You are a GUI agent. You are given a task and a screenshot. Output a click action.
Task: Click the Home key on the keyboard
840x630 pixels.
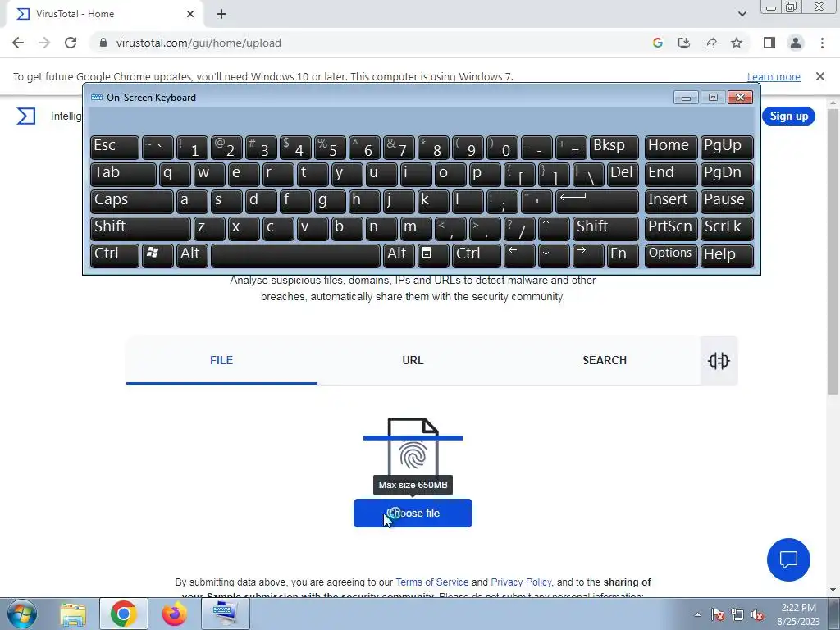(x=671, y=148)
